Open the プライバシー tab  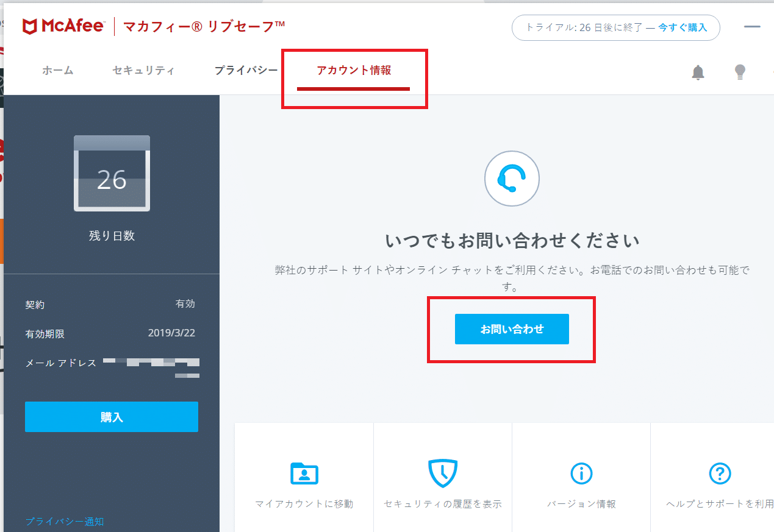246,71
